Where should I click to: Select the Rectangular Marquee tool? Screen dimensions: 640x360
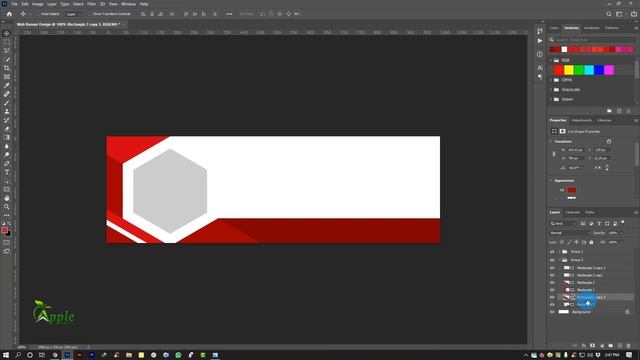click(x=7, y=42)
